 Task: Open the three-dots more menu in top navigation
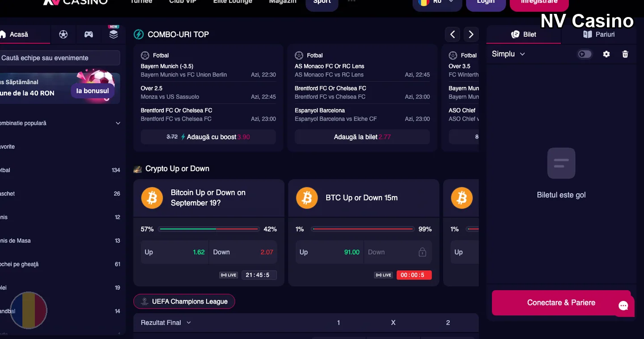(352, 1)
